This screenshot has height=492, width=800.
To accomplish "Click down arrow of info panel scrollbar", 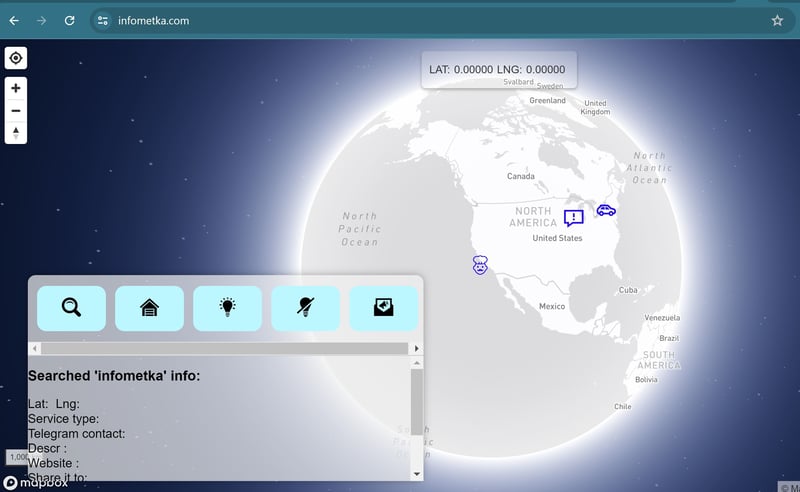I will (x=417, y=474).
